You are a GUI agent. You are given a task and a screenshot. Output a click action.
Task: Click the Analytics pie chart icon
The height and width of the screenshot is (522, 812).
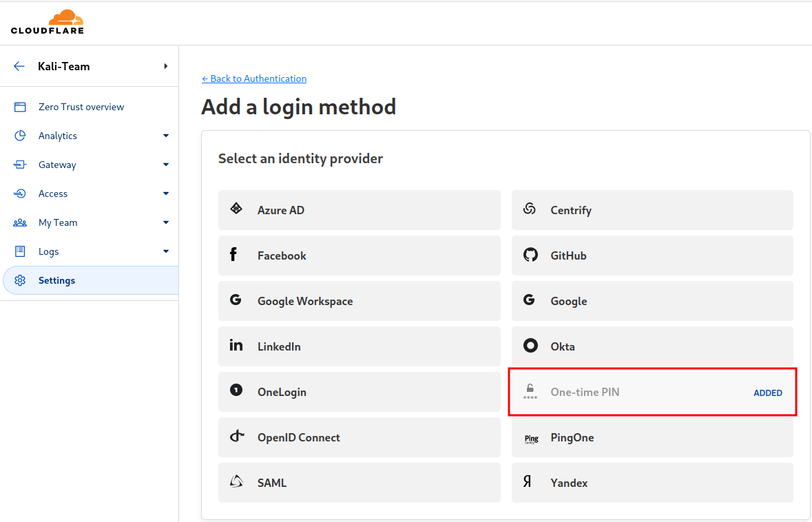tap(20, 136)
